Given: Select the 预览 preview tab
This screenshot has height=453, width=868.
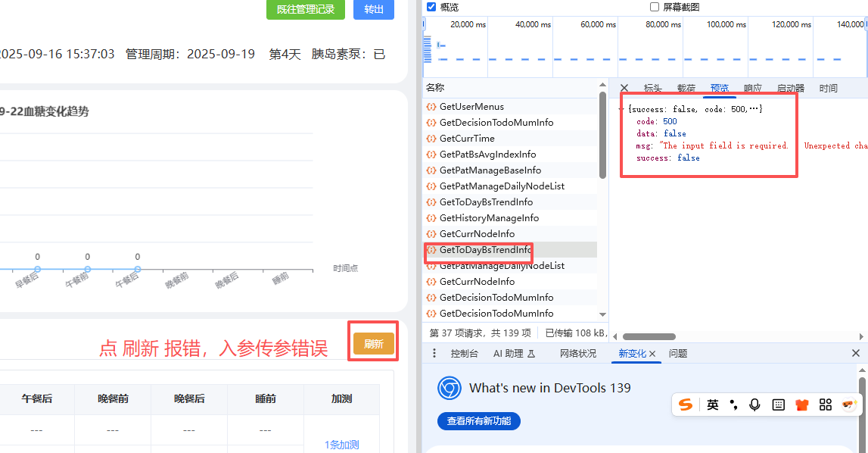Looking at the screenshot, I should pyautogui.click(x=720, y=88).
